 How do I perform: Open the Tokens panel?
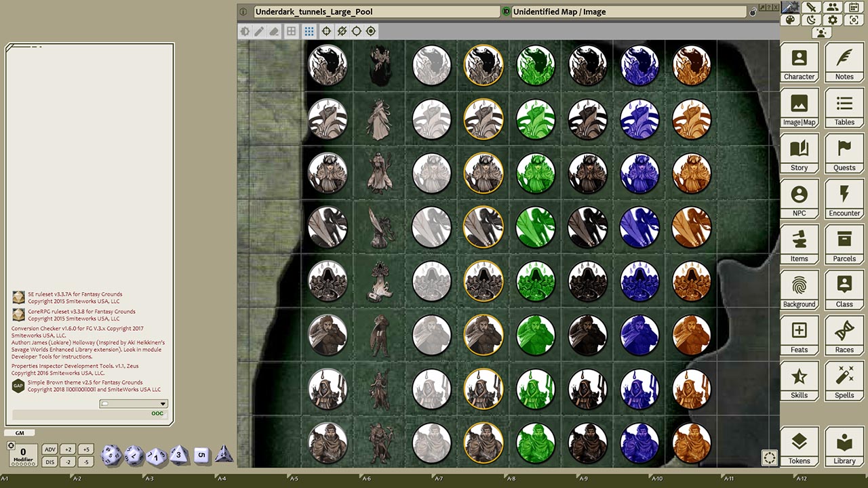(799, 447)
